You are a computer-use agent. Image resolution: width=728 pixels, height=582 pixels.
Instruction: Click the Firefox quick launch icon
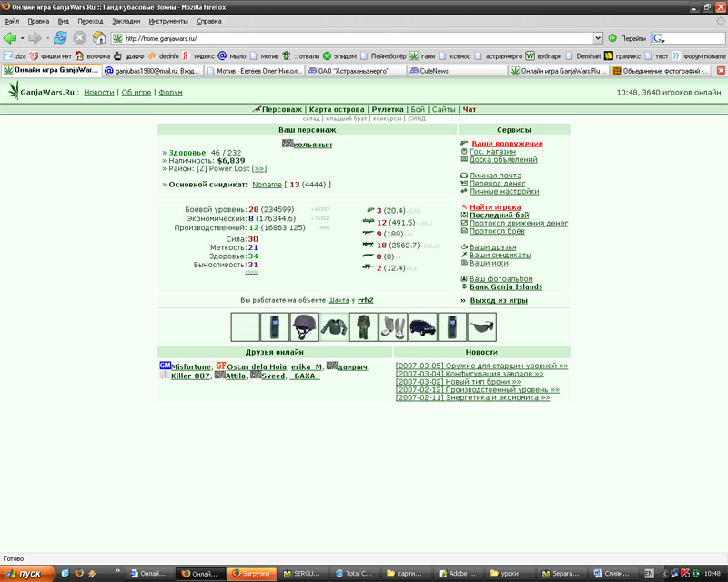click(x=79, y=574)
